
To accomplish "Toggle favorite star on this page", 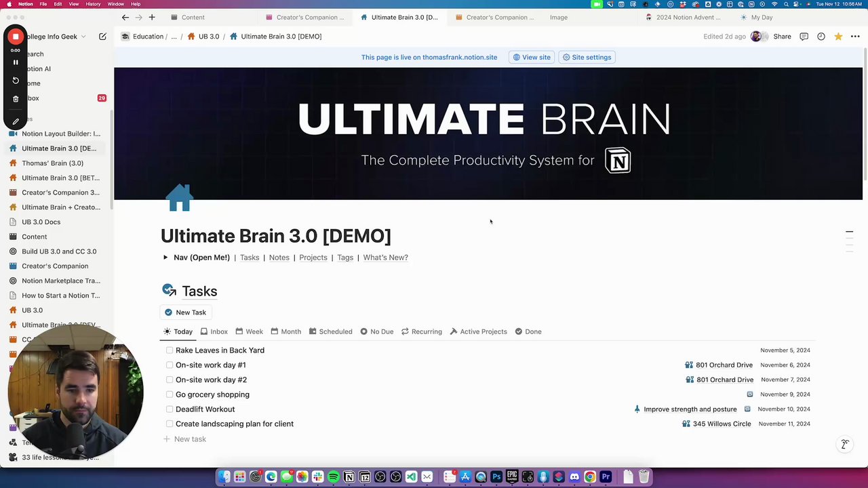I will pos(838,37).
